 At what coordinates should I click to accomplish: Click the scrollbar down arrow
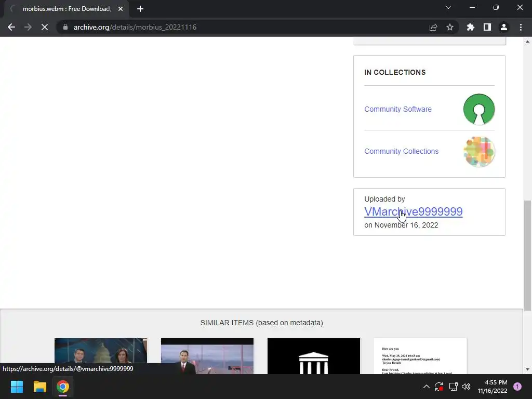tap(527, 369)
